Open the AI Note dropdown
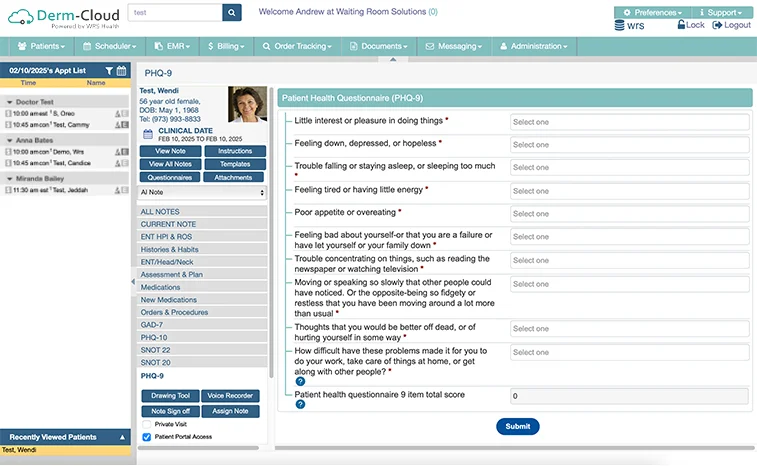 pyautogui.click(x=203, y=192)
